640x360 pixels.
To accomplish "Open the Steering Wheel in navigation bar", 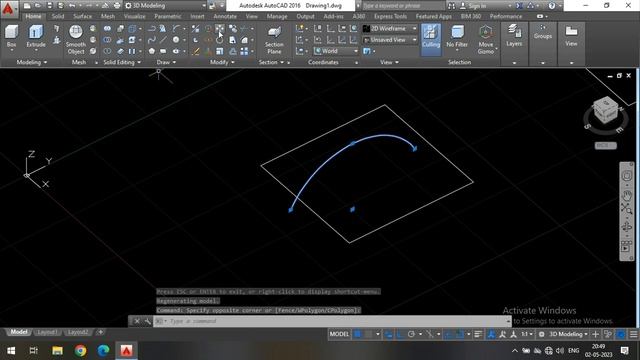I will click(627, 176).
